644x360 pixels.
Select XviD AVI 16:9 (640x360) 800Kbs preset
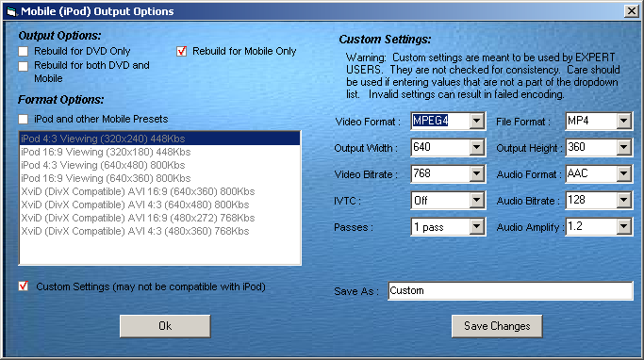[159, 191]
